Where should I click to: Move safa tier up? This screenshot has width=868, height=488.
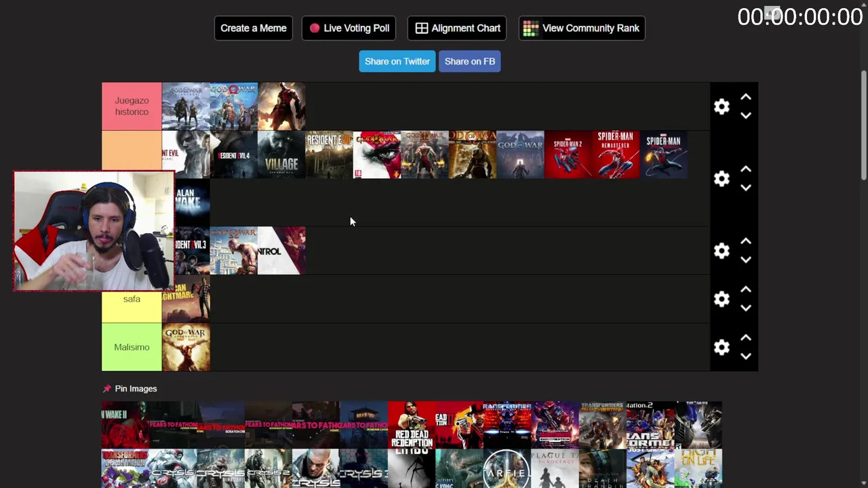coord(746,290)
